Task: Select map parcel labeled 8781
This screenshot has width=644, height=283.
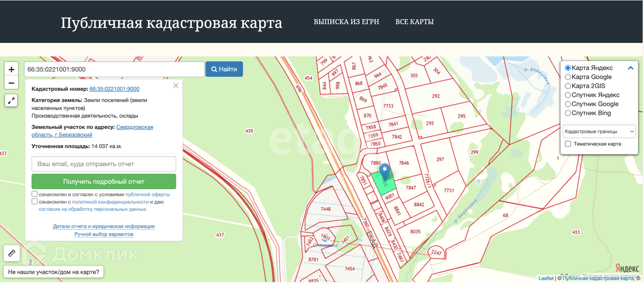Action: [x=313, y=260]
